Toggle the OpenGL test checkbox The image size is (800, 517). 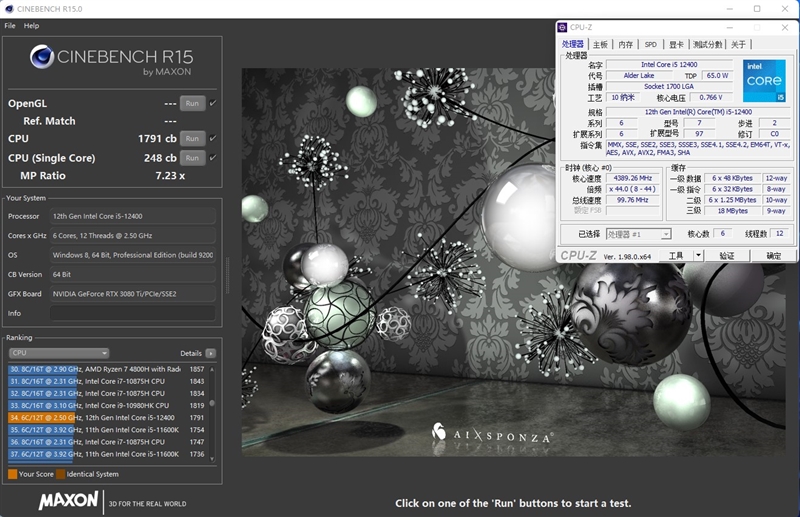(213, 103)
